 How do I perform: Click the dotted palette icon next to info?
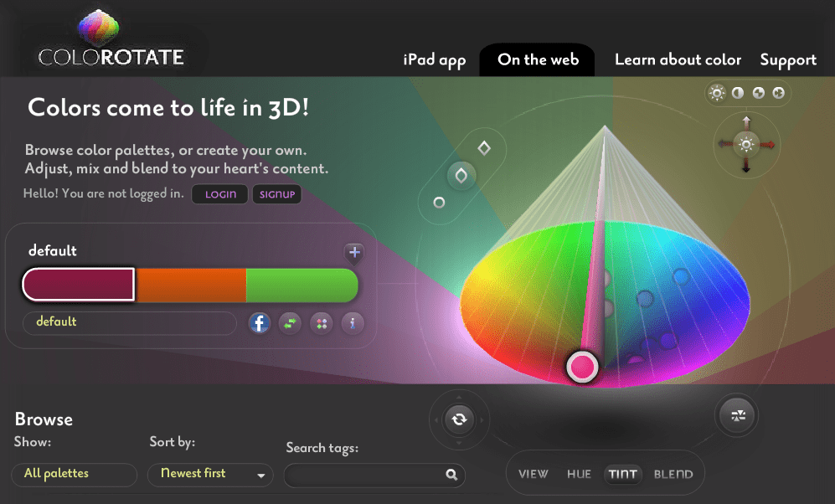321,323
